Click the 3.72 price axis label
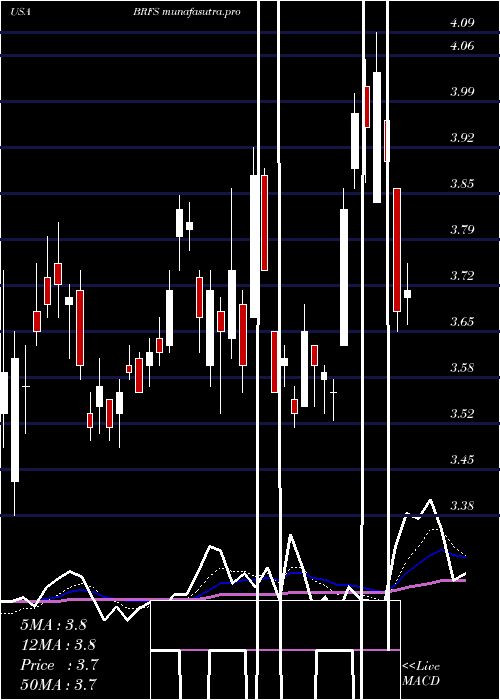The width and height of the screenshot is (500, 700). [x=462, y=275]
